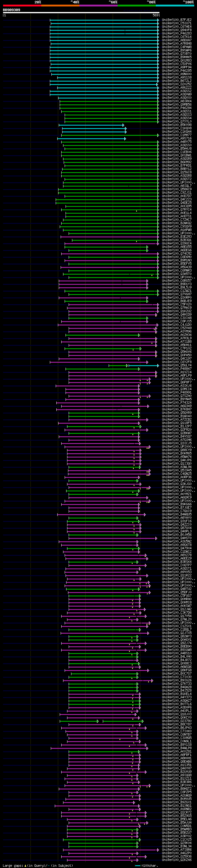Select the UniRef100_C4QN25 label
Screen dimensions: 197x868
click(x=177, y=474)
